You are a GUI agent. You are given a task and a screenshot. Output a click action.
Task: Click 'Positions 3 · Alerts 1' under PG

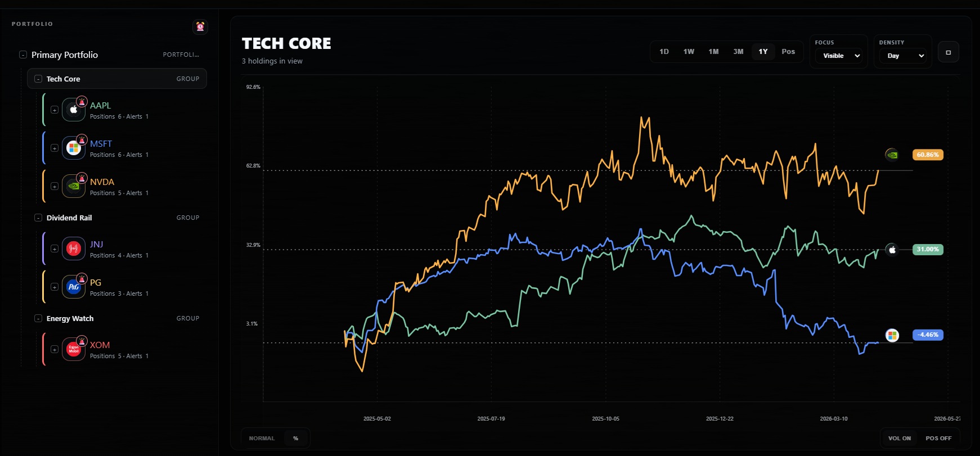point(119,294)
